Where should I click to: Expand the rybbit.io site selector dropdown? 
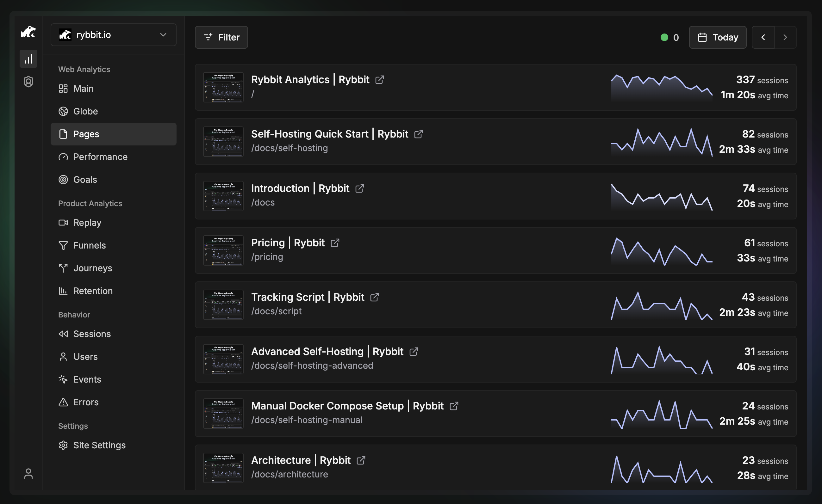[113, 35]
